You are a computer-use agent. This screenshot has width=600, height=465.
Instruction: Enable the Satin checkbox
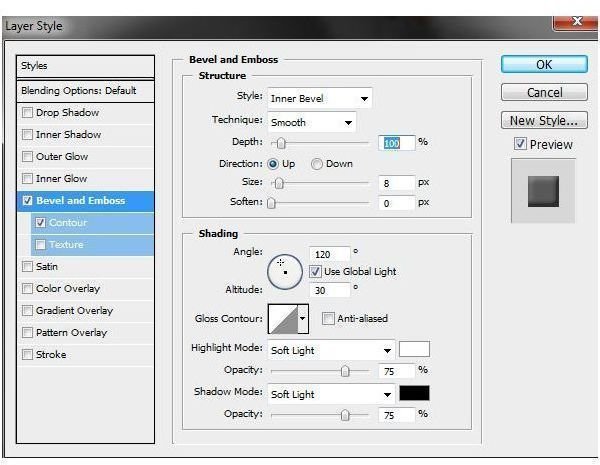pyautogui.click(x=27, y=266)
